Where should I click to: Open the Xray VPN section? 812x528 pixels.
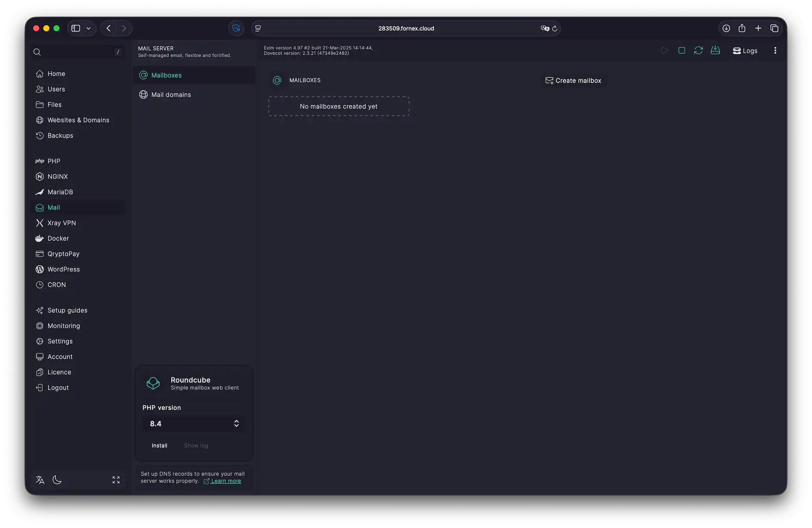click(x=61, y=223)
